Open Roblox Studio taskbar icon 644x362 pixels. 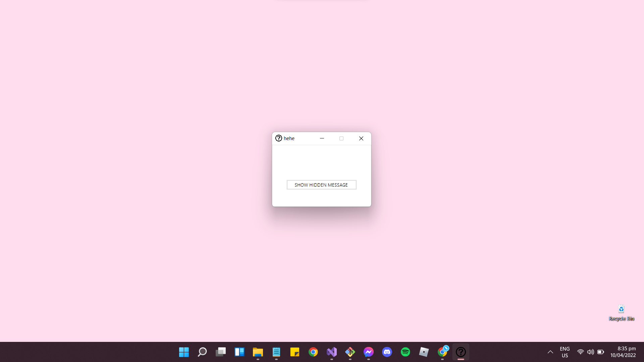tap(424, 352)
